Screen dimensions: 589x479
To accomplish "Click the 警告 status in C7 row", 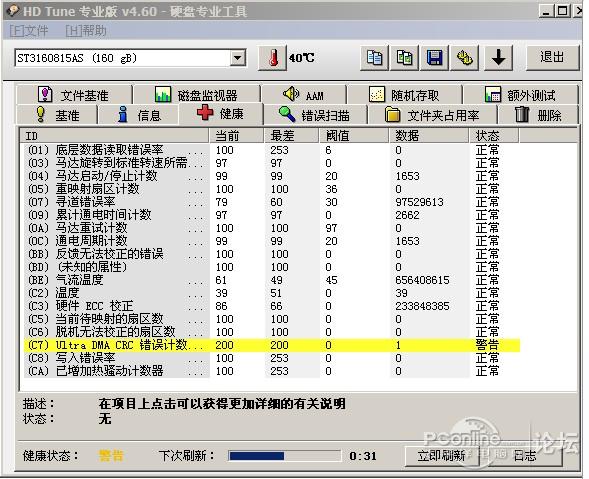I will tap(487, 345).
